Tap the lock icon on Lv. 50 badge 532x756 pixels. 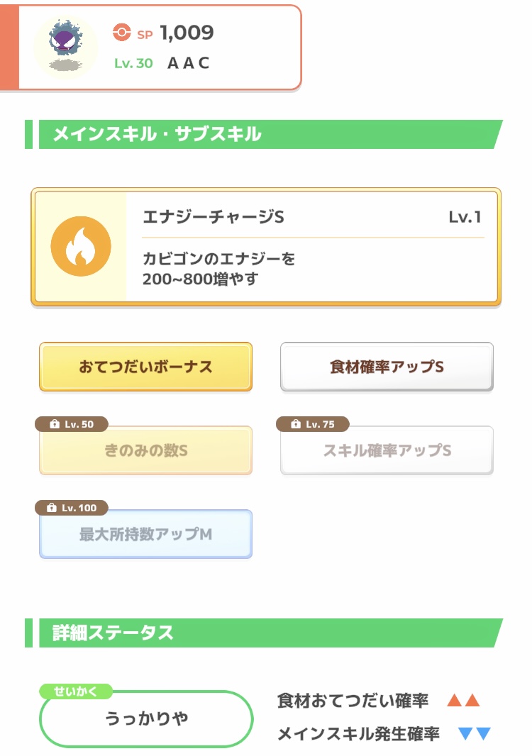[55, 424]
